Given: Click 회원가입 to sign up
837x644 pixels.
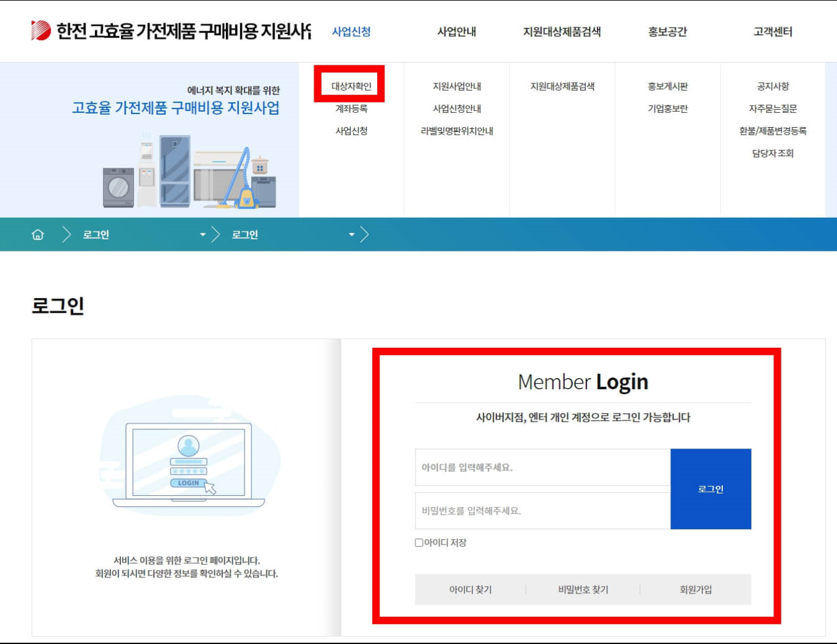Looking at the screenshot, I should pos(693,590).
